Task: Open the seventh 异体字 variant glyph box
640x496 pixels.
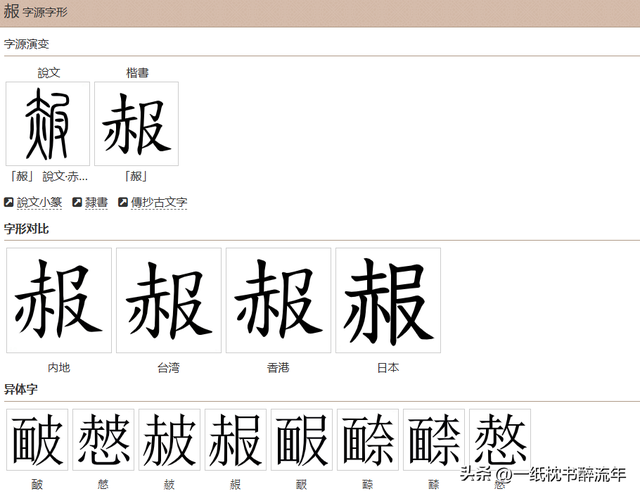Action: click(x=434, y=440)
